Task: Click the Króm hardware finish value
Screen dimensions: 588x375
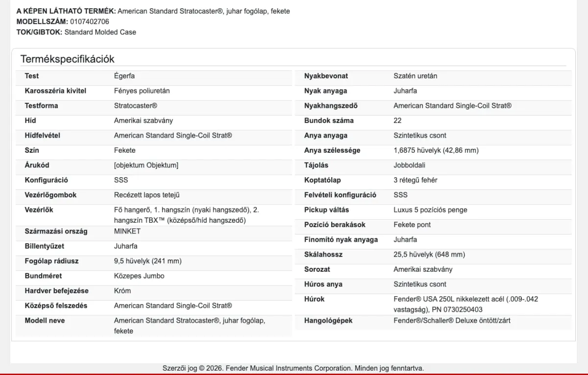Action: coord(122,291)
